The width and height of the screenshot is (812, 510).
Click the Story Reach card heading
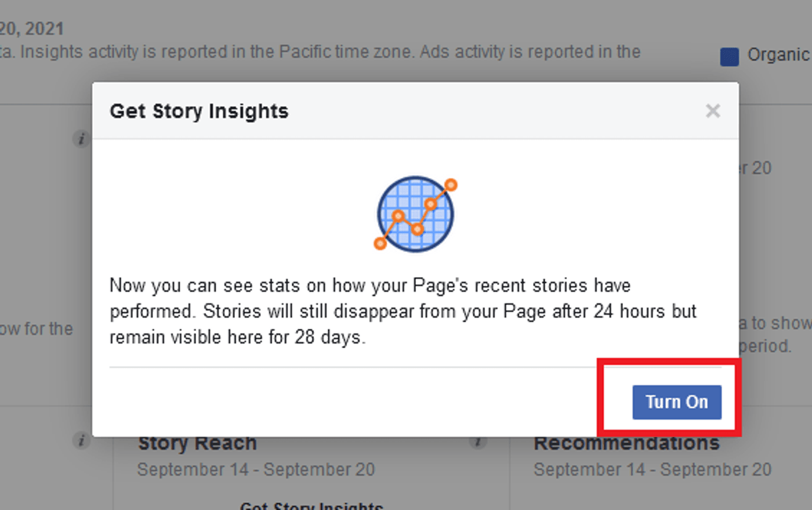(x=197, y=444)
